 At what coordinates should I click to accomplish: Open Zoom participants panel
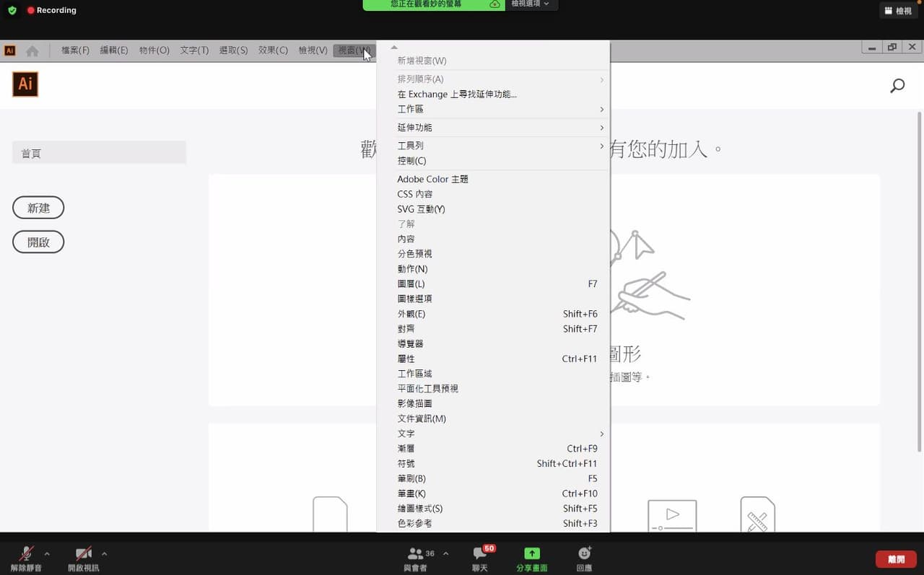[x=416, y=559]
